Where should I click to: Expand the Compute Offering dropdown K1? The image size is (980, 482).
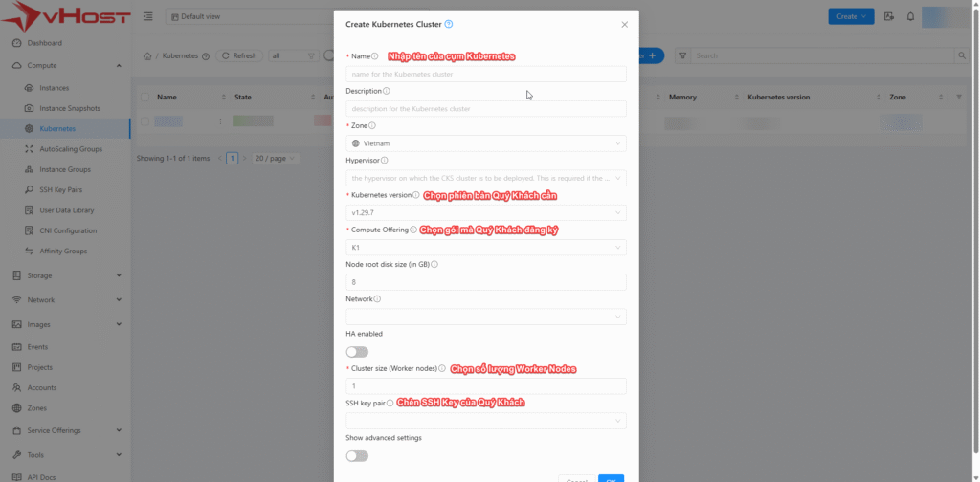485,248
